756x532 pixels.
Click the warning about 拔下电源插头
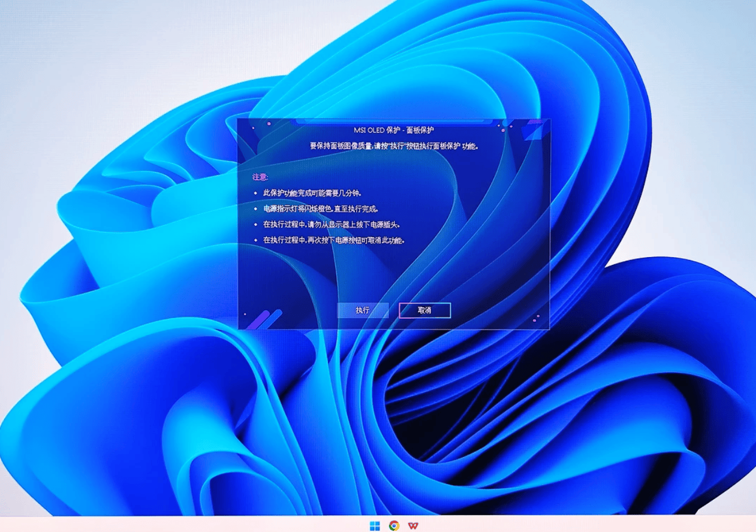pyautogui.click(x=332, y=225)
